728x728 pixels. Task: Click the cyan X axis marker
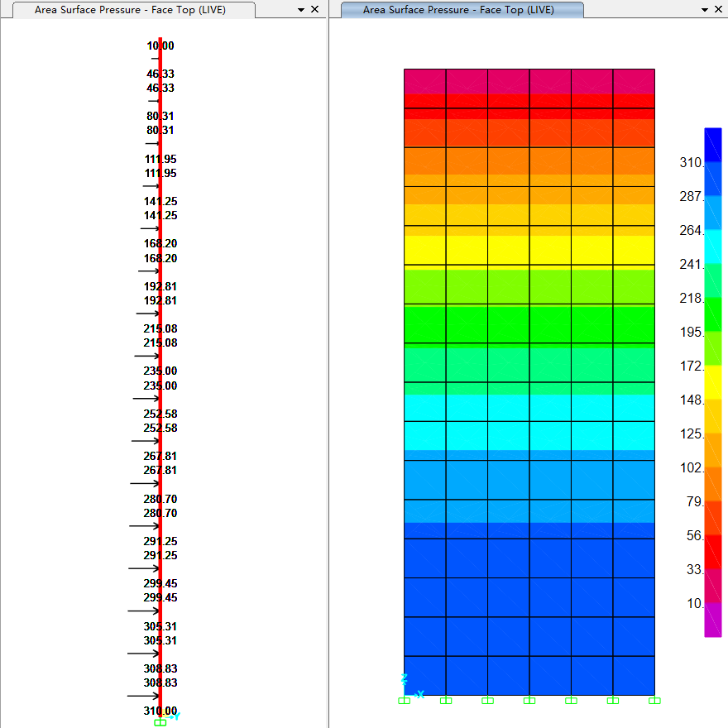coord(420,694)
